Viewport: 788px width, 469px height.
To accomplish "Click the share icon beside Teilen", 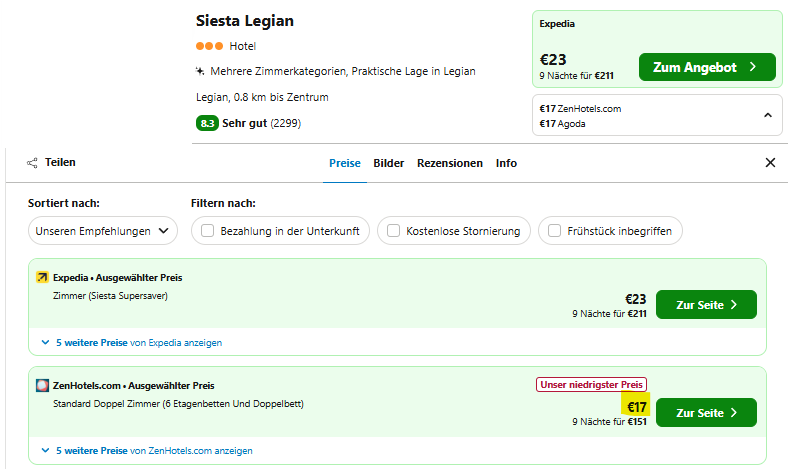I will (x=32, y=163).
